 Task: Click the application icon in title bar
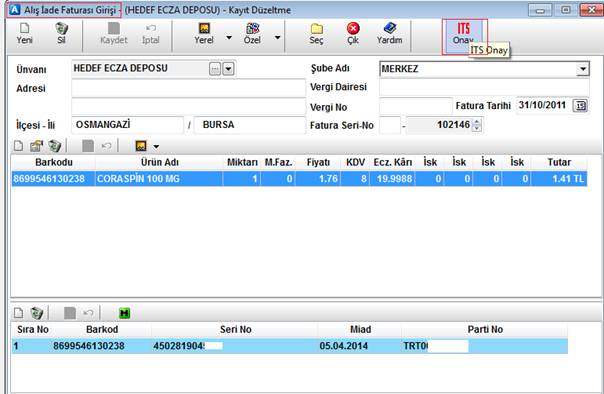click(14, 10)
